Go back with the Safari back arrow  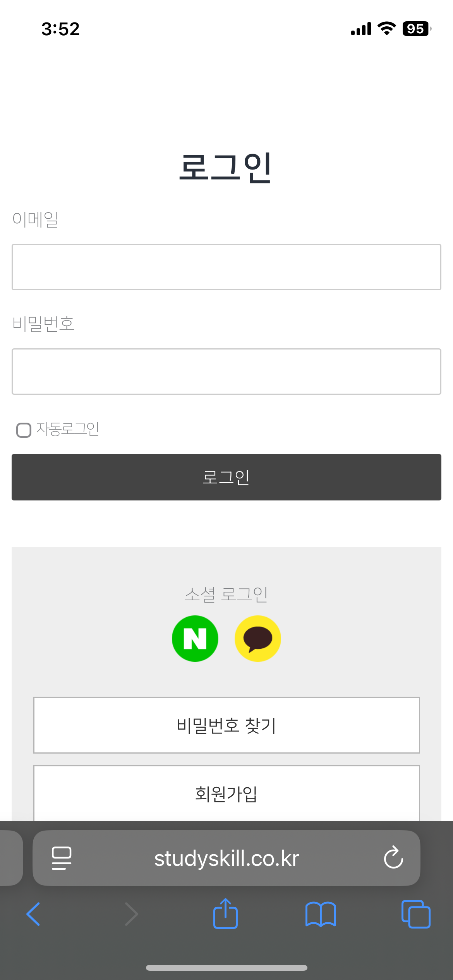tap(33, 914)
